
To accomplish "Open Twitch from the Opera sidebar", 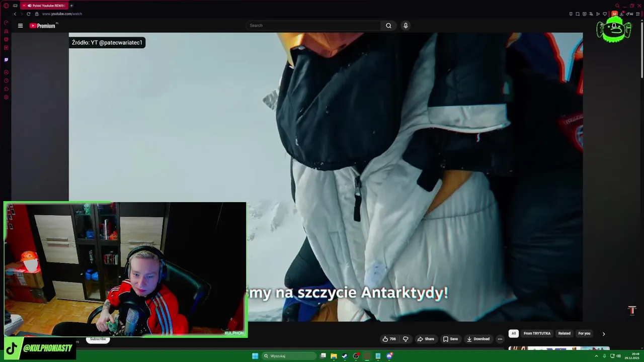I will [6, 59].
